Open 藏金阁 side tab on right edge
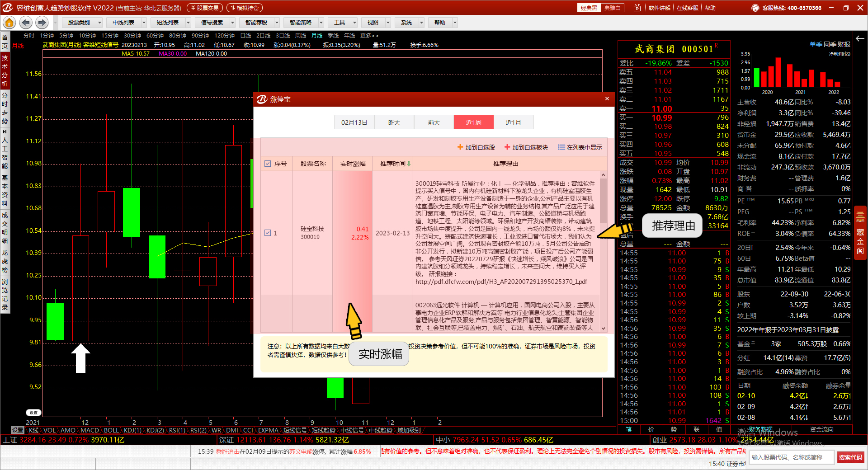This screenshot has width=868, height=470. [860, 232]
